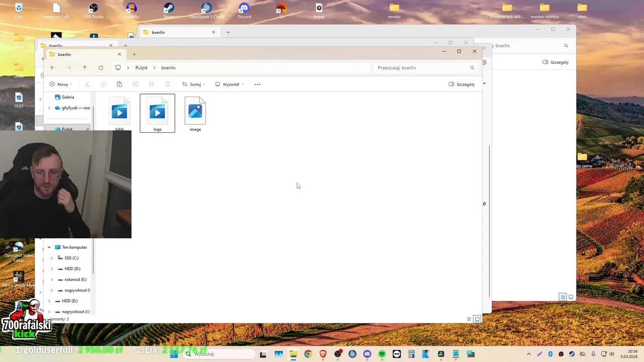
Task: Toggle the Szczegóły details pane in front window
Action: coord(462,84)
